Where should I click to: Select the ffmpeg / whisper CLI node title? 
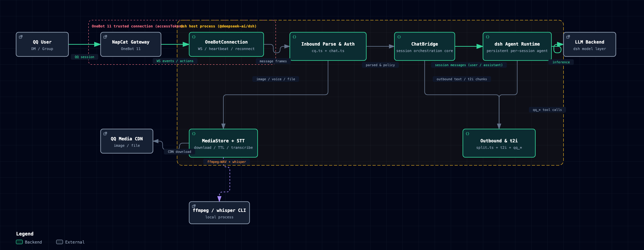click(219, 210)
